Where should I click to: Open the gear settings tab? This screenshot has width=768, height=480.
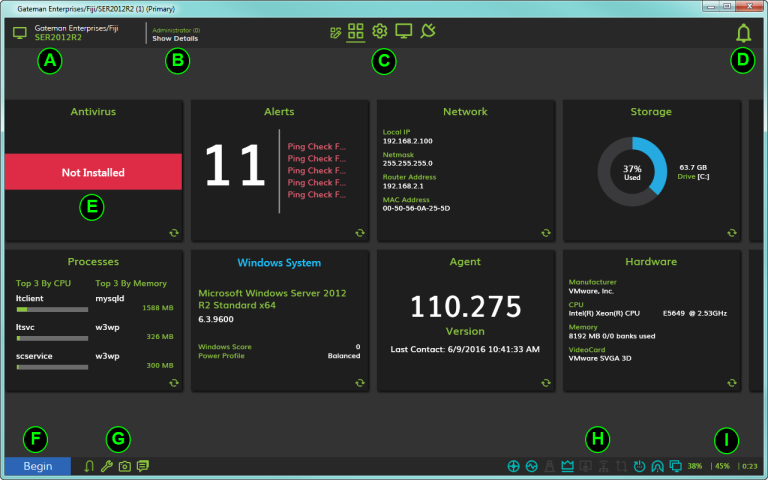click(380, 31)
